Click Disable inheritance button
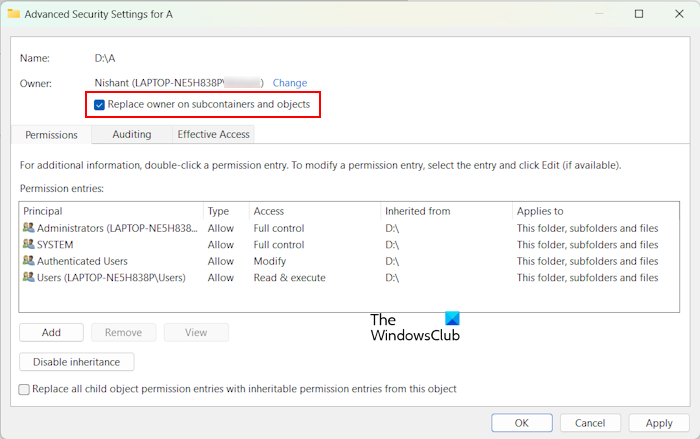700x439 pixels. coord(76,362)
